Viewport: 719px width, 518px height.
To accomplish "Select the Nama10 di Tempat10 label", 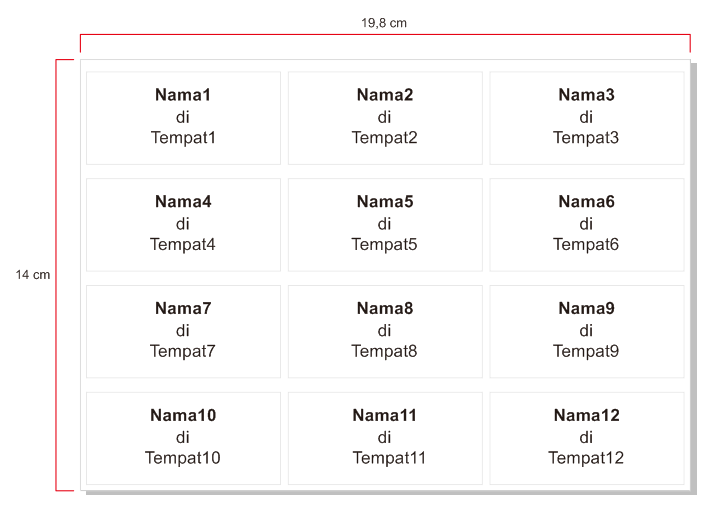I will [x=183, y=438].
